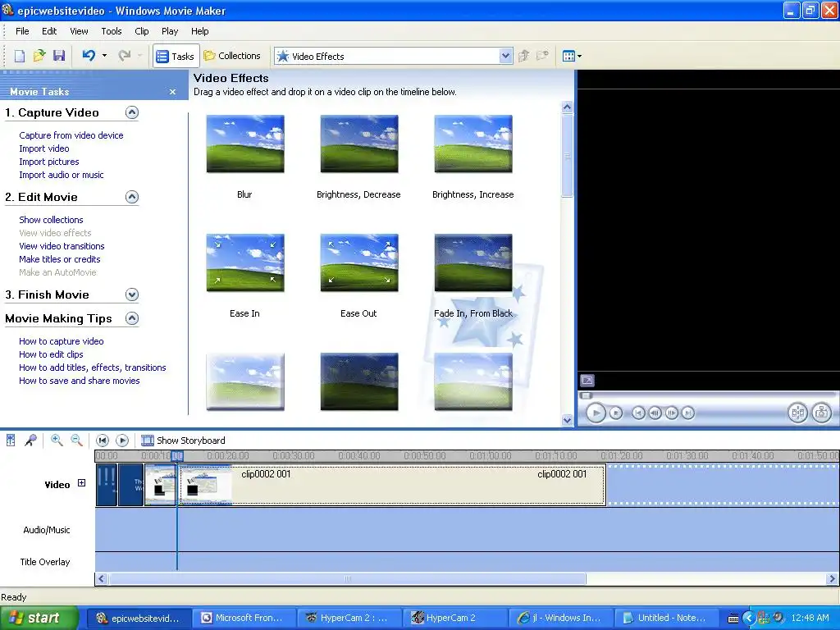Click the Show Storyboard button
Screen dimensions: 840x630
click(183, 441)
